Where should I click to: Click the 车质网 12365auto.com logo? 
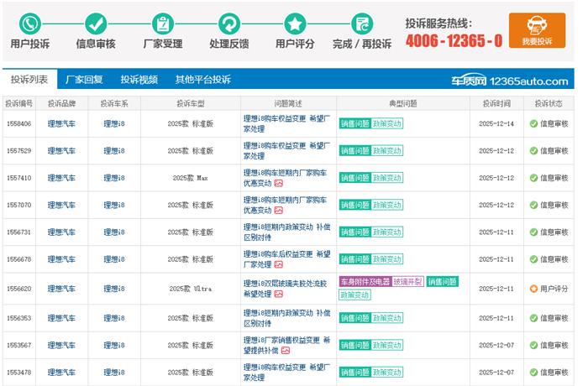(x=519, y=81)
